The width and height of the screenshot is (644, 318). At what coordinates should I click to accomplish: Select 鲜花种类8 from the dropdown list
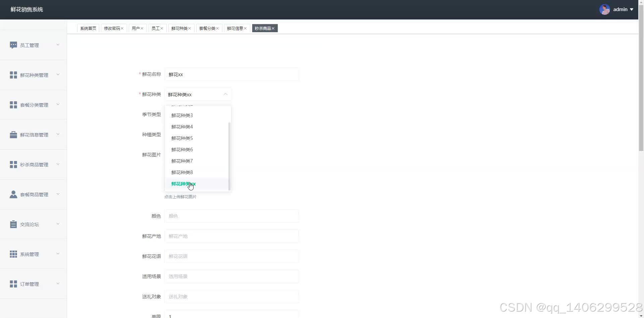[198, 172]
